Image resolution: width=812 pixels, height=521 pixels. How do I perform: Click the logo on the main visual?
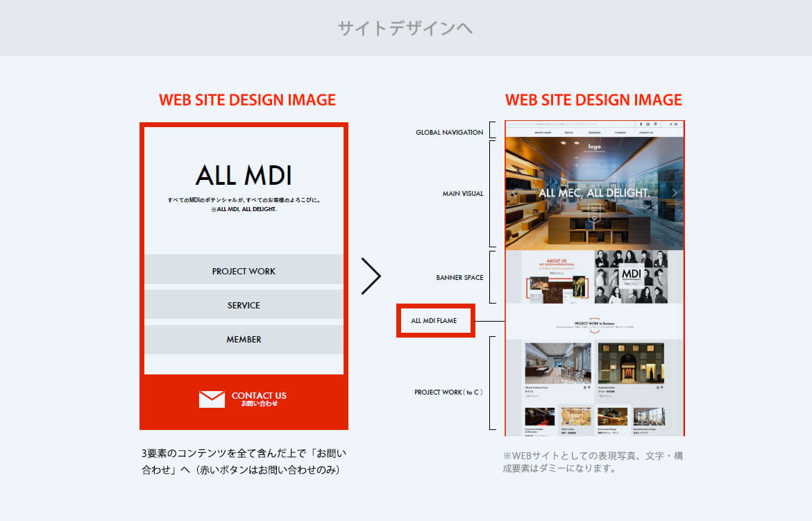tap(595, 147)
